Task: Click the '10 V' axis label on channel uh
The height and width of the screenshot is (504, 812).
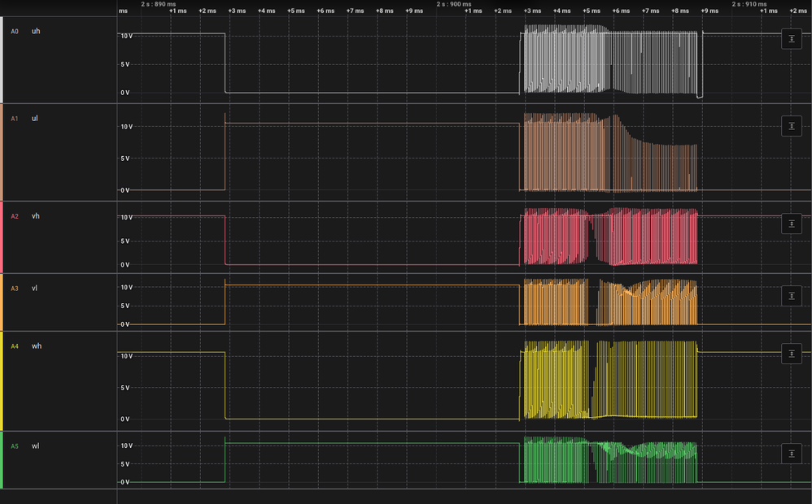Action: coord(126,37)
